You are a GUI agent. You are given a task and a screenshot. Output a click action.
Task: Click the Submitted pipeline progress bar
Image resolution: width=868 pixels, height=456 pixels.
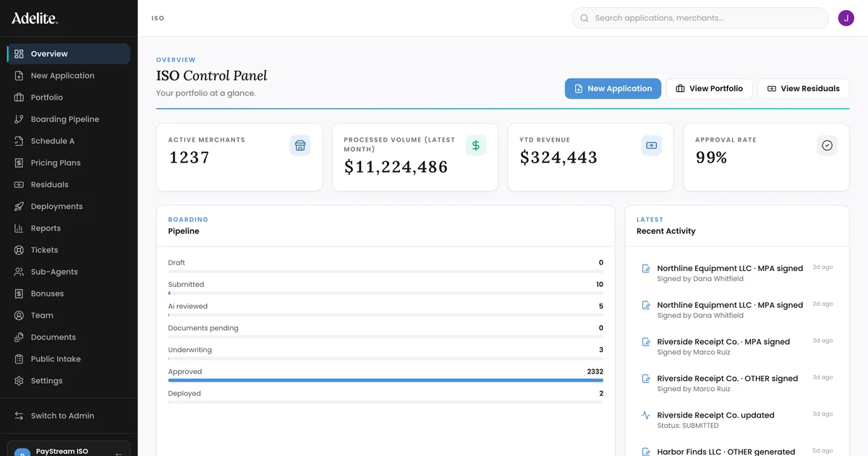click(x=386, y=293)
